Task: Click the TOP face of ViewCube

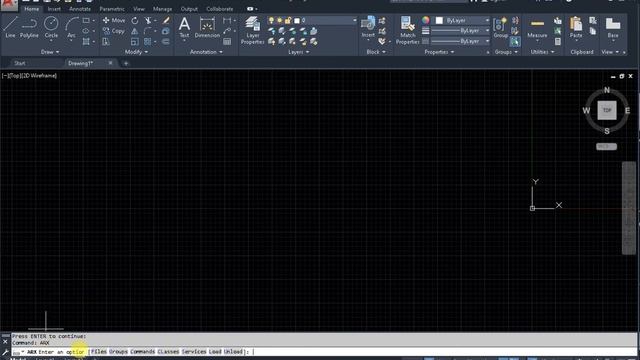Action: [x=607, y=110]
